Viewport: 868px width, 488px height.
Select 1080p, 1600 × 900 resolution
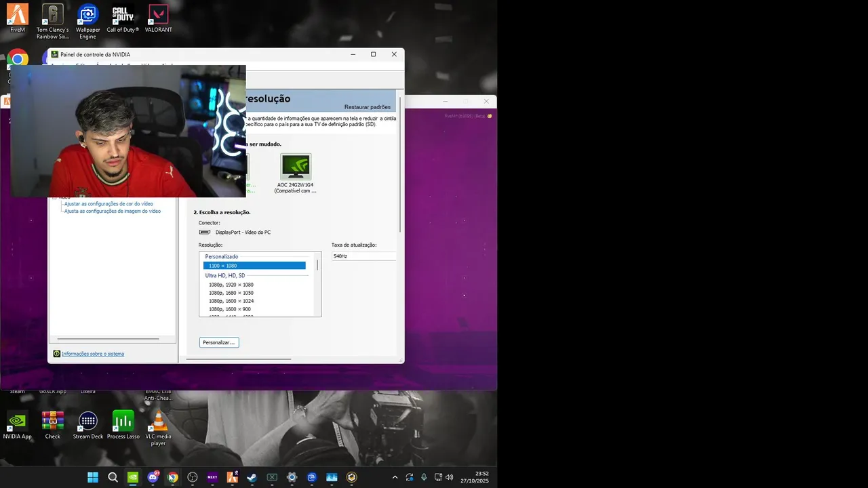[229, 309]
